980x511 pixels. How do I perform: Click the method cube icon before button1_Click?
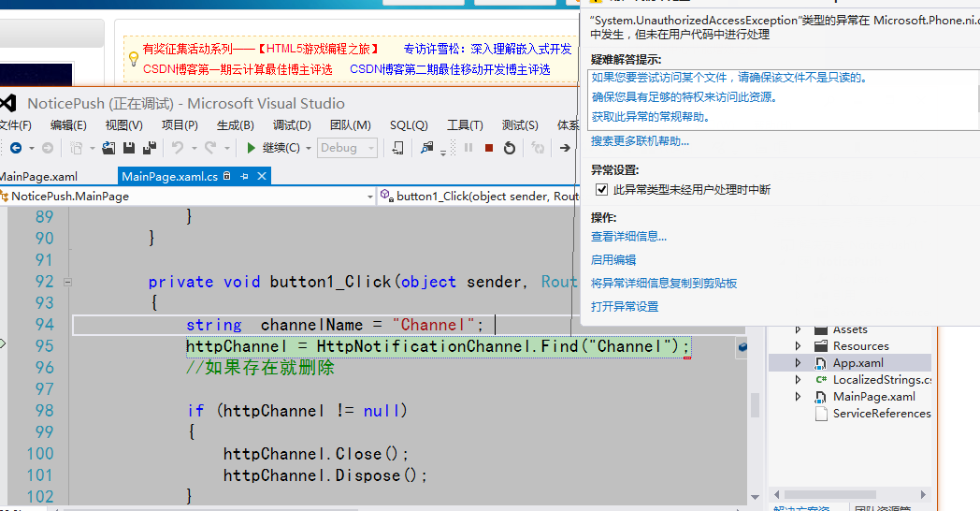pos(386,196)
